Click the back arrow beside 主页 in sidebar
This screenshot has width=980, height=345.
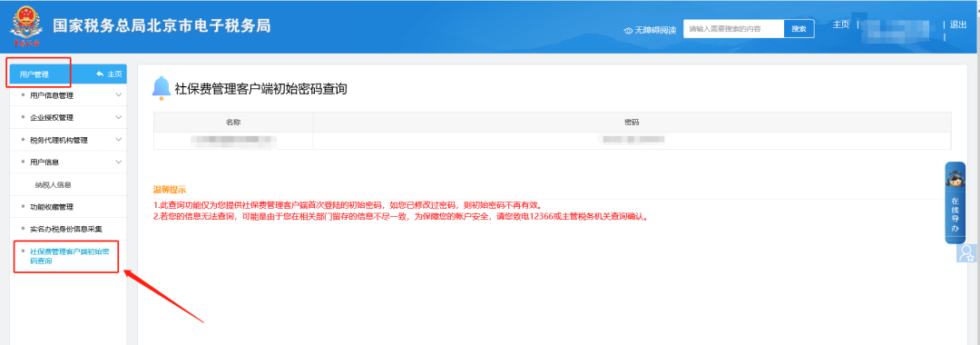click(x=100, y=74)
